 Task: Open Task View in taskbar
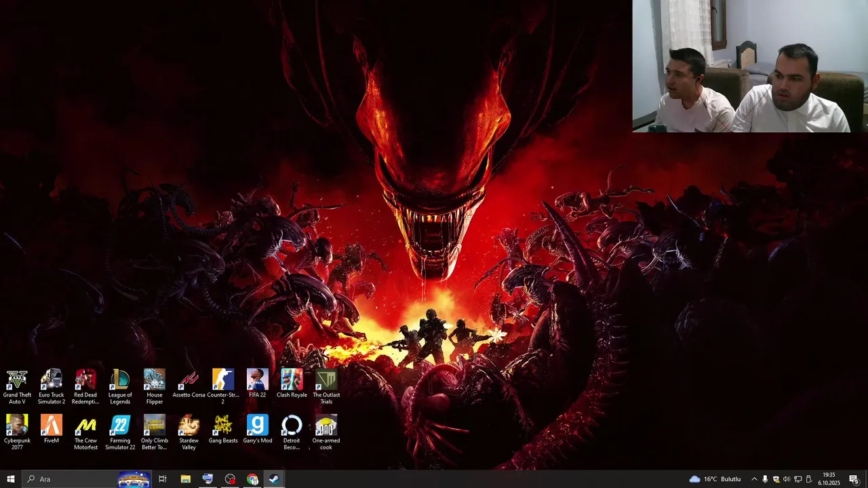pos(163,479)
